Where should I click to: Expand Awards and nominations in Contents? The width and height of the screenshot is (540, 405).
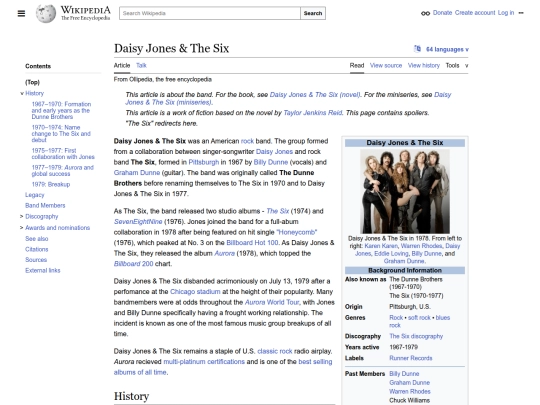(22, 228)
